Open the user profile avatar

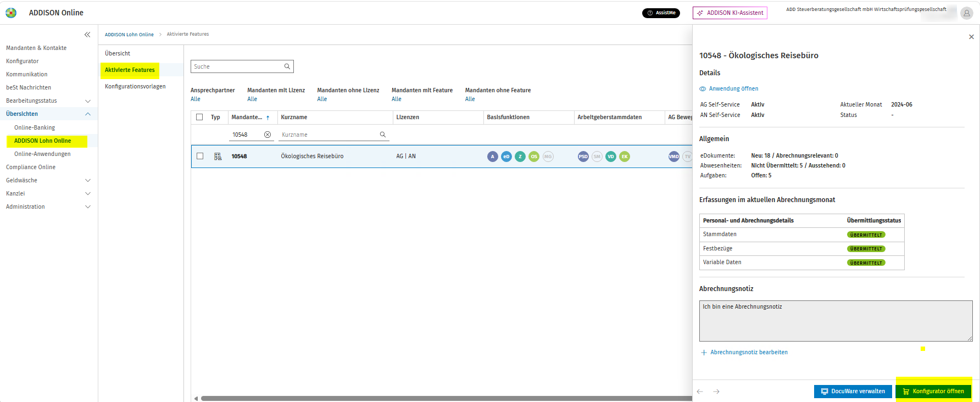(x=967, y=13)
